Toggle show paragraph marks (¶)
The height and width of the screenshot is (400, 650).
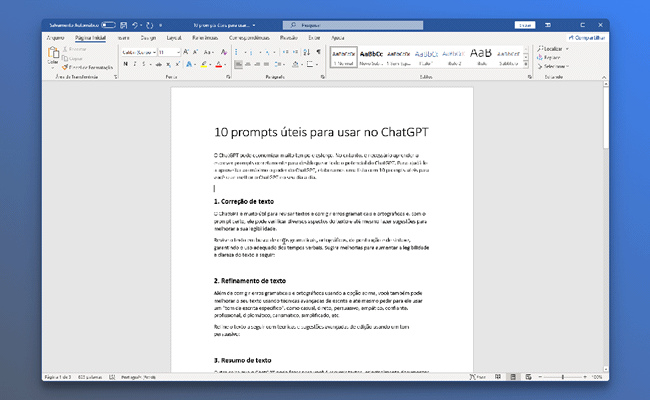[318, 52]
